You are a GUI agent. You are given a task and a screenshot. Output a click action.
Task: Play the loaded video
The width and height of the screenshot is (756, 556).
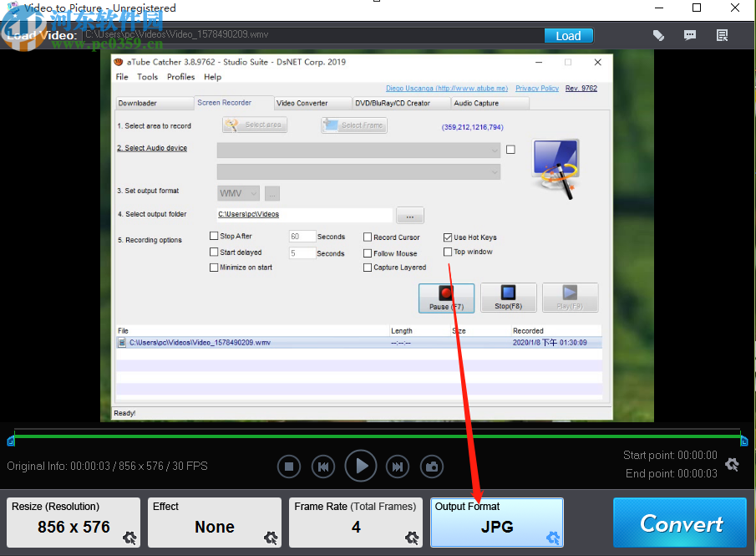361,466
